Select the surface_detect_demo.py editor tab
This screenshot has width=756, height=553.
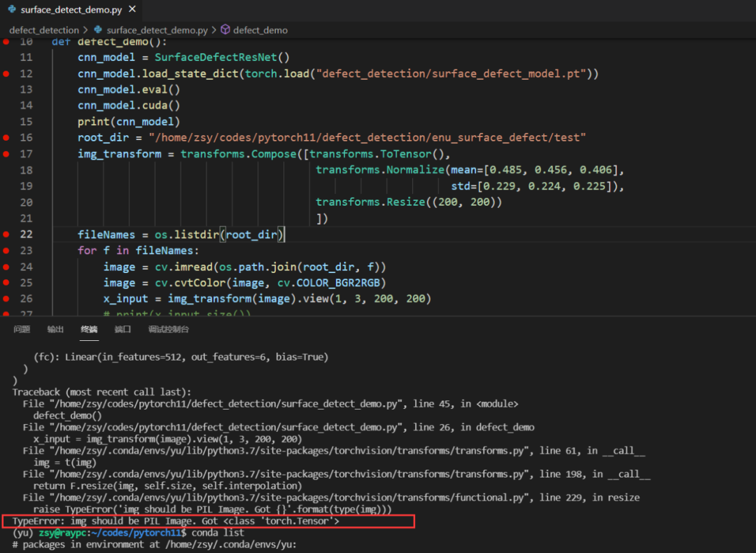coord(71,10)
